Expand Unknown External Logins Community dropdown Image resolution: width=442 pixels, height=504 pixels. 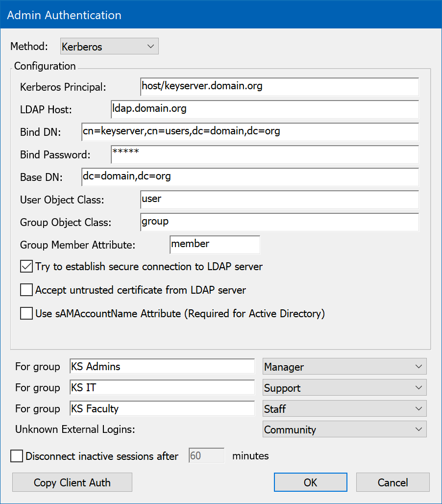click(x=344, y=429)
